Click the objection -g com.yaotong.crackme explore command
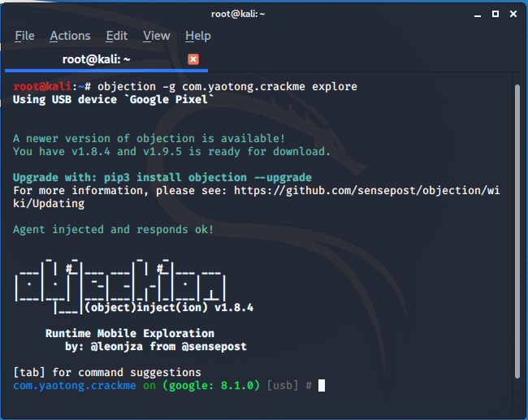The width and height of the screenshot is (528, 420). coord(227,87)
